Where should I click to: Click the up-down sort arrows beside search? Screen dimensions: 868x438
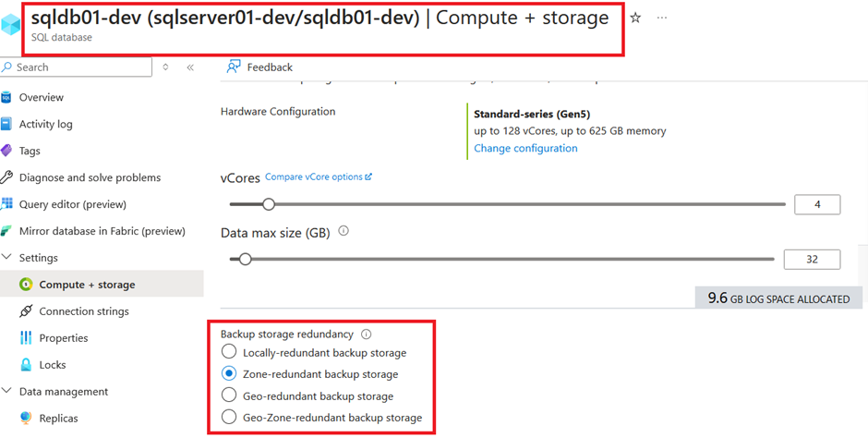tap(165, 67)
